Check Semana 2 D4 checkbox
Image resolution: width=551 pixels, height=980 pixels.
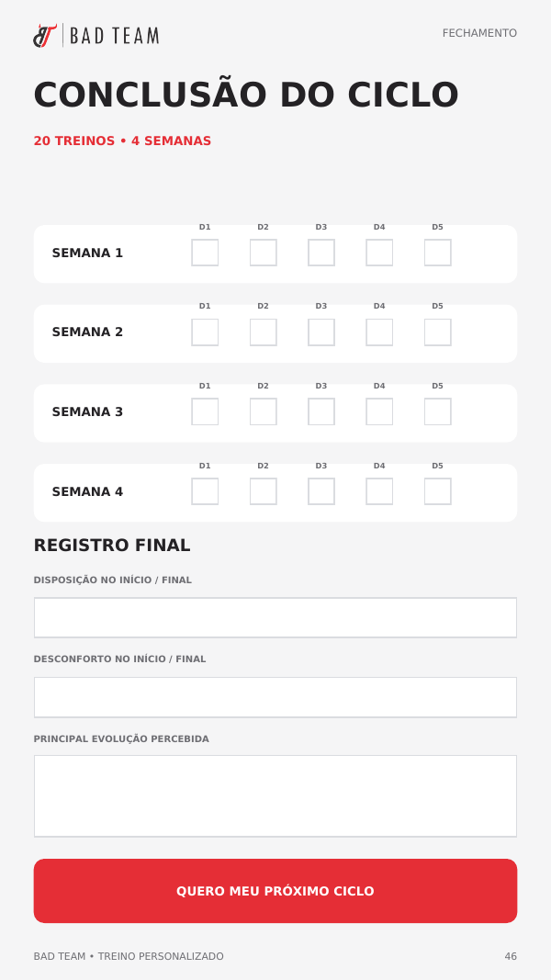coord(379,332)
